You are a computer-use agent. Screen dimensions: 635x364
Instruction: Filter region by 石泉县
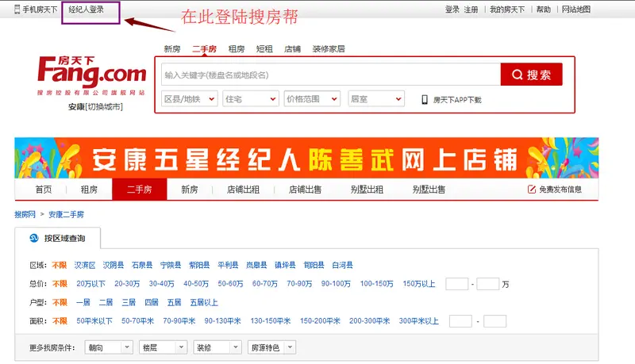coord(142,266)
